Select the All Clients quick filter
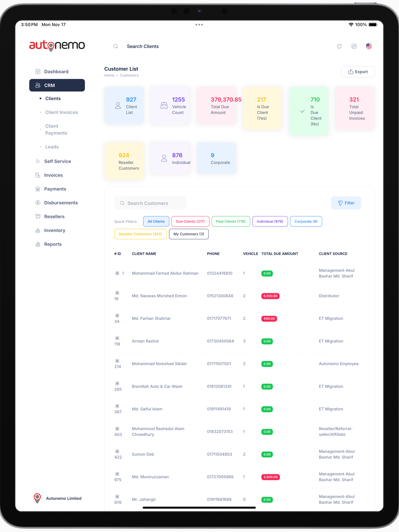The image size is (399, 532). pos(156,221)
